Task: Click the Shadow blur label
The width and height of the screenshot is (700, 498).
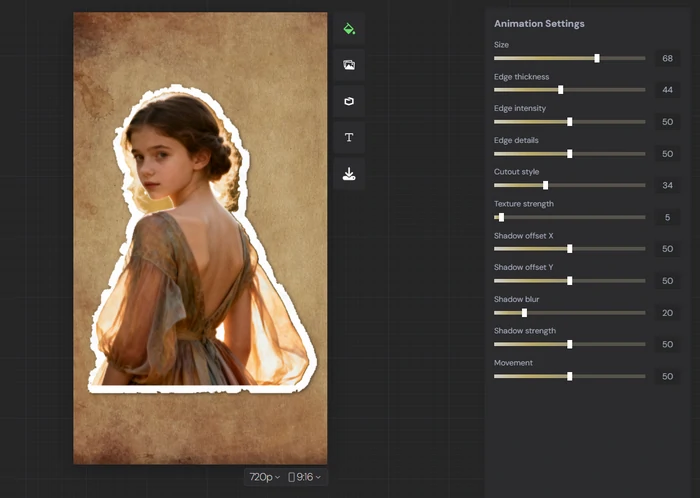Action: [x=517, y=299]
